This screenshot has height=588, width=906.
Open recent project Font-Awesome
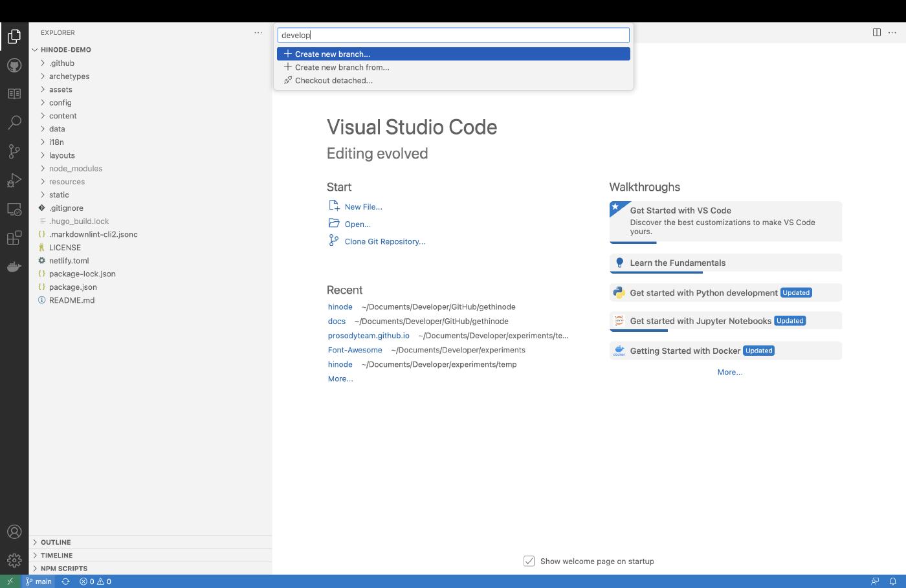(355, 350)
